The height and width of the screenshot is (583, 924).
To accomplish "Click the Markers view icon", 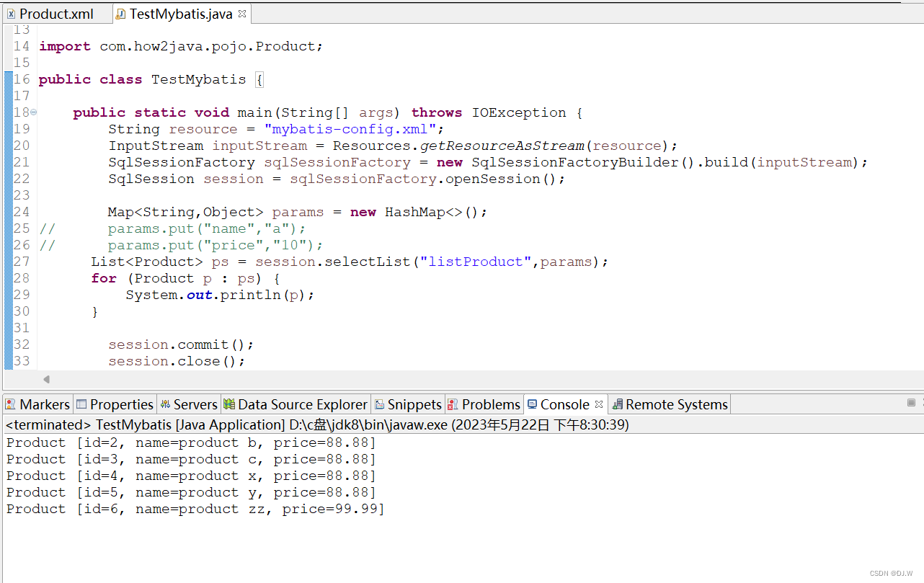I will tap(10, 404).
